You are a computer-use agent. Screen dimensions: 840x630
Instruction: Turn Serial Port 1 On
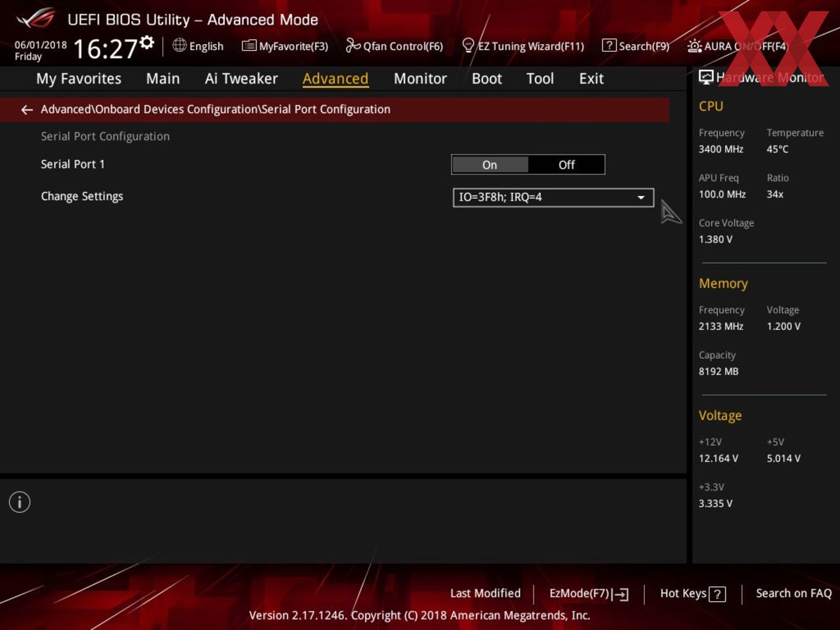pos(490,165)
